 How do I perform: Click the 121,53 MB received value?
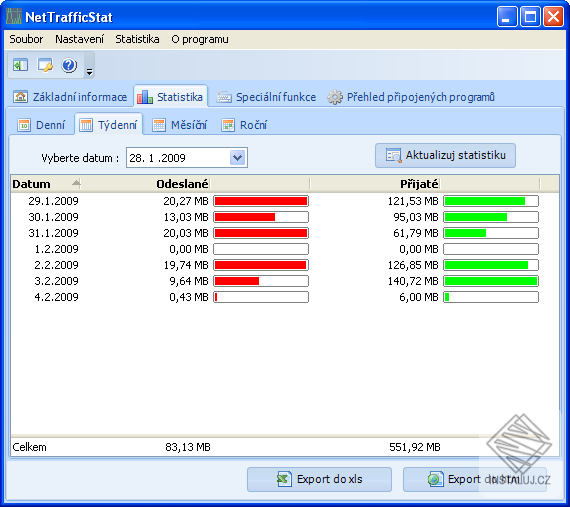click(413, 201)
